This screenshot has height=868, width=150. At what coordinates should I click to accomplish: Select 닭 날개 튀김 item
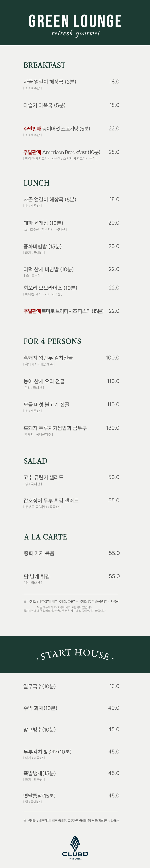tap(36, 577)
